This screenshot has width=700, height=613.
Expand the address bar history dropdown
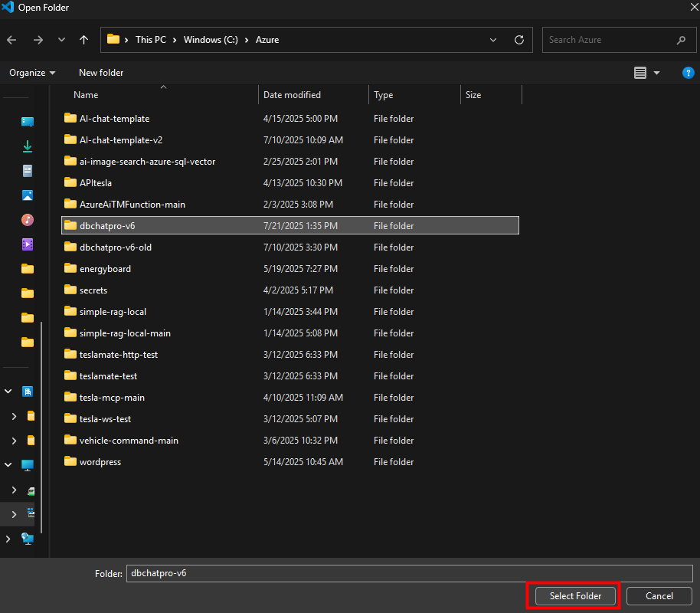click(493, 40)
